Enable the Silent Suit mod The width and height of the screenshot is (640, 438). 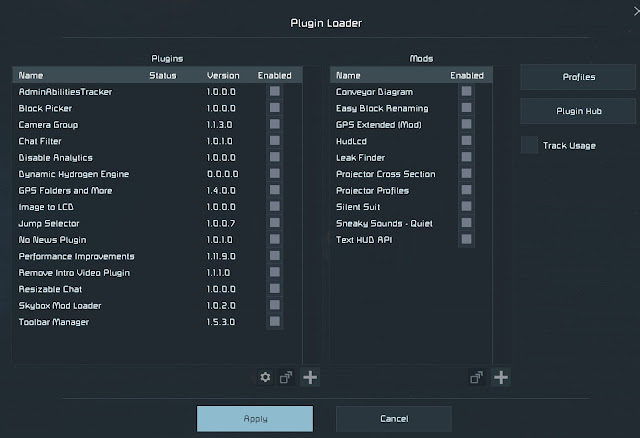coord(466,206)
